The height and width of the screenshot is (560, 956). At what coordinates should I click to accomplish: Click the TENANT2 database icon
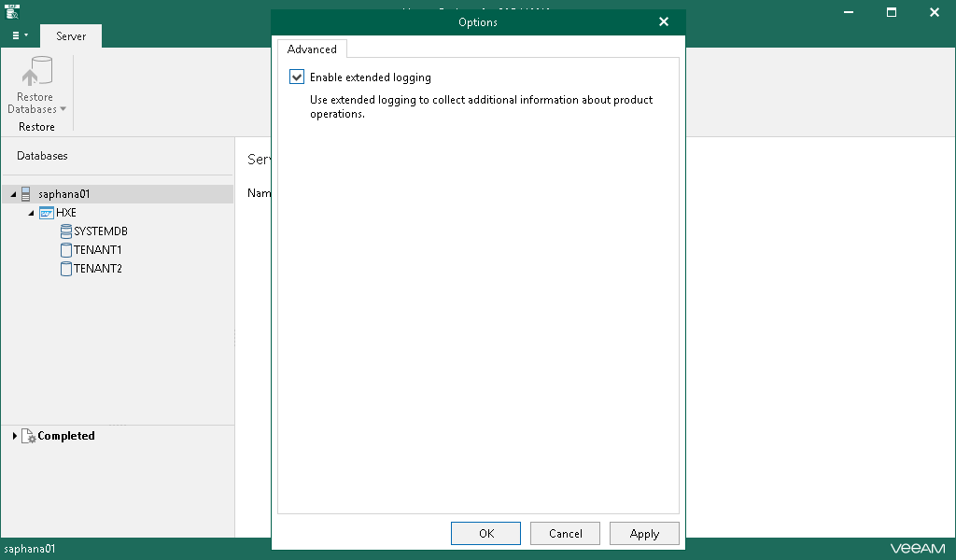tap(65, 269)
